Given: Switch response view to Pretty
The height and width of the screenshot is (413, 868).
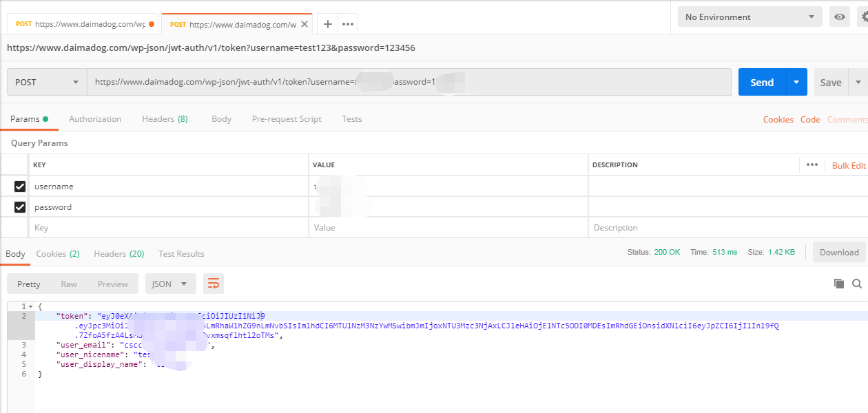Looking at the screenshot, I should (29, 284).
